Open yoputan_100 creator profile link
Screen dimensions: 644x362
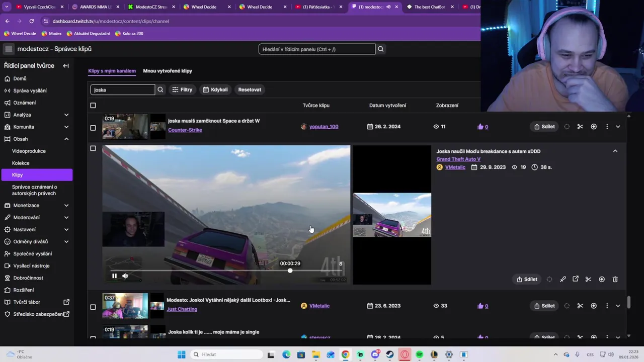pyautogui.click(x=324, y=127)
